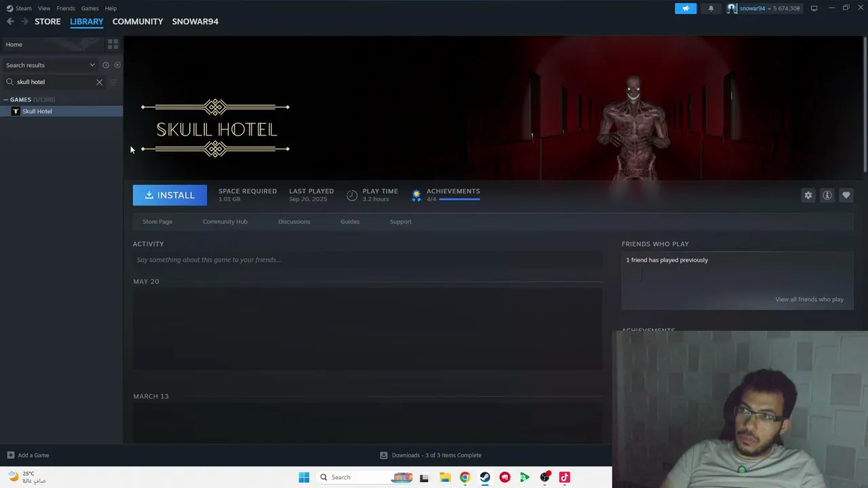The width and height of the screenshot is (868, 488).
Task: Open Downloads status in bottom bar
Action: (431, 455)
